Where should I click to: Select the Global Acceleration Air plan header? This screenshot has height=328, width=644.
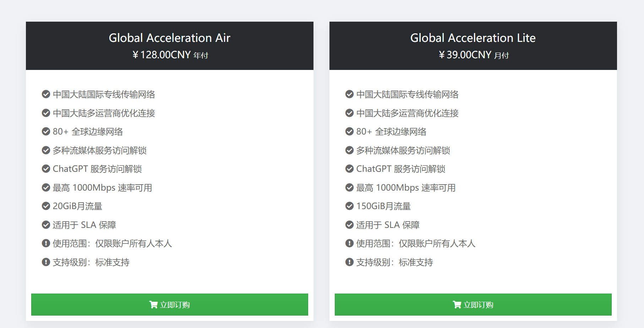[169, 38]
